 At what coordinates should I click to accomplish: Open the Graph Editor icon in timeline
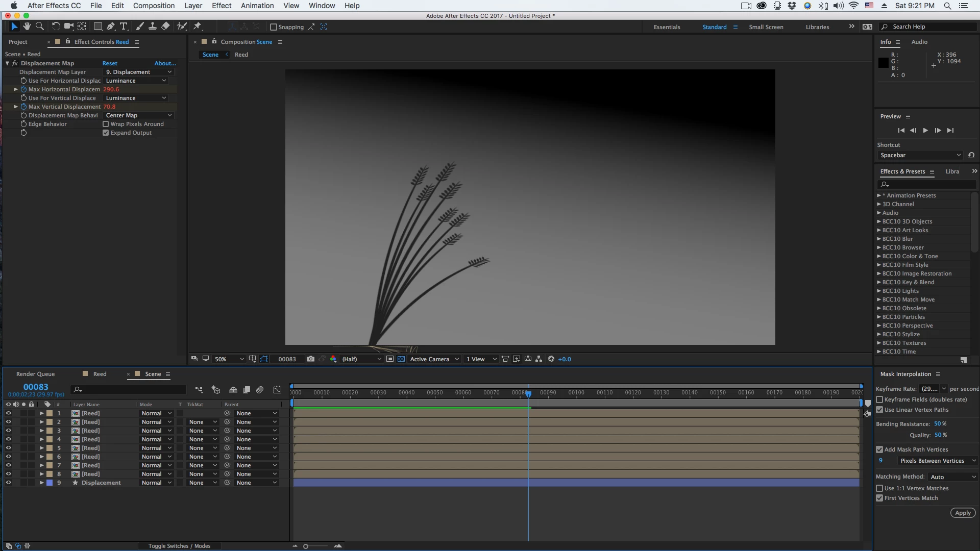pos(277,390)
